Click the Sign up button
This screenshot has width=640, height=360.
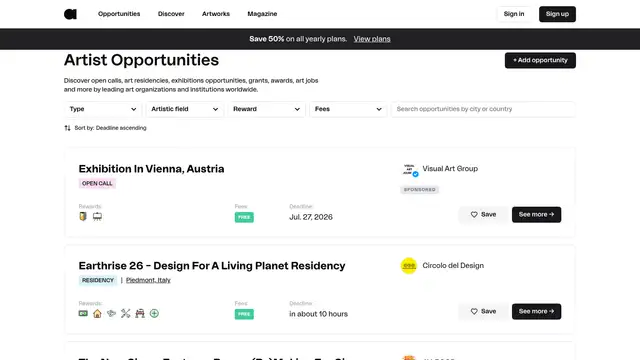click(557, 14)
